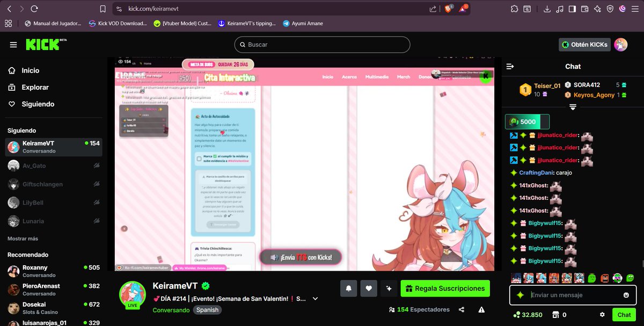This screenshot has width=644, height=326.
Task: Click the green sparkle in message box
Action: [519, 295]
